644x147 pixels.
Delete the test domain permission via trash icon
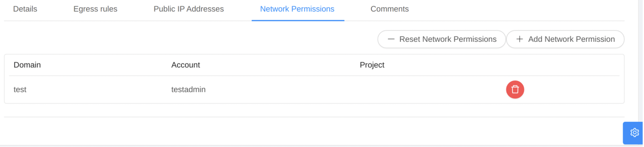coord(514,89)
